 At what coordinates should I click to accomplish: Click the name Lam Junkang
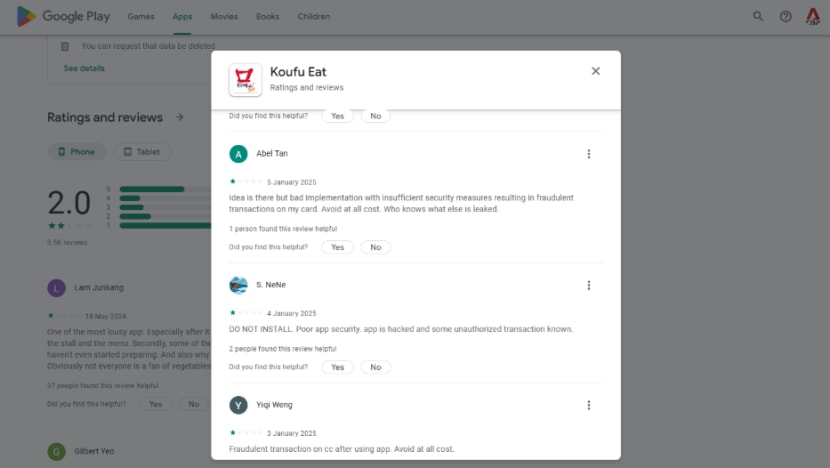click(x=99, y=287)
